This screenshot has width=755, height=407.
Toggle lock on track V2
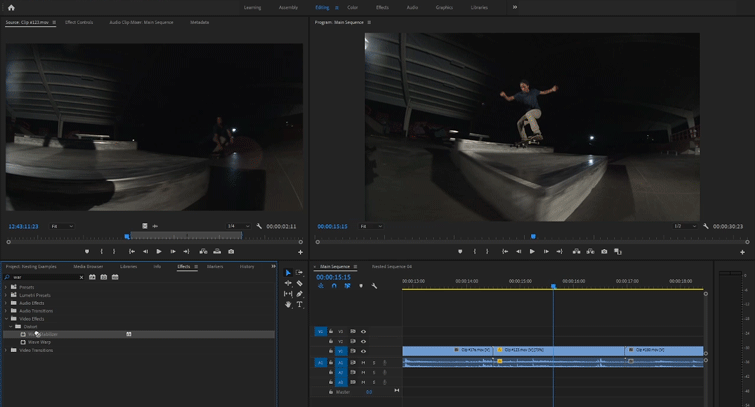tap(331, 341)
